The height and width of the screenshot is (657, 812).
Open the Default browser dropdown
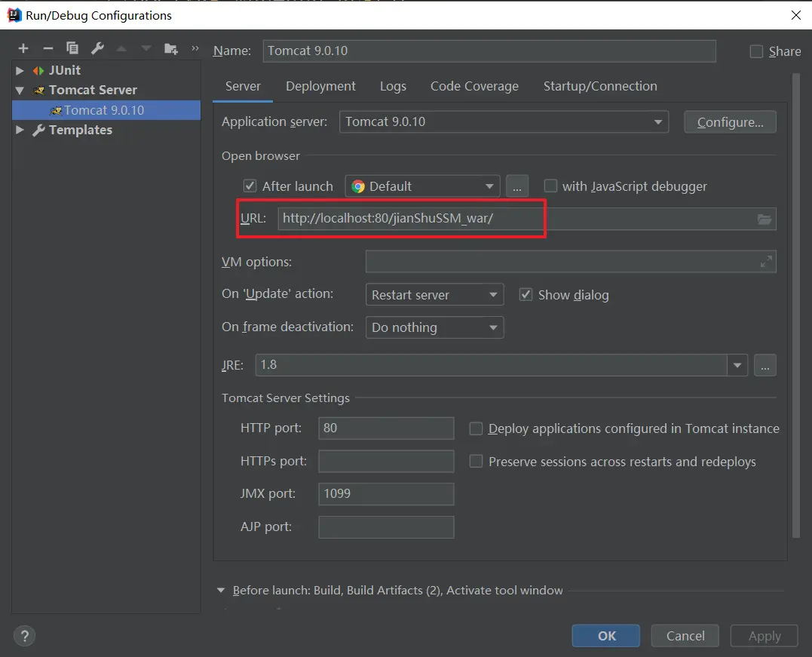coord(422,186)
